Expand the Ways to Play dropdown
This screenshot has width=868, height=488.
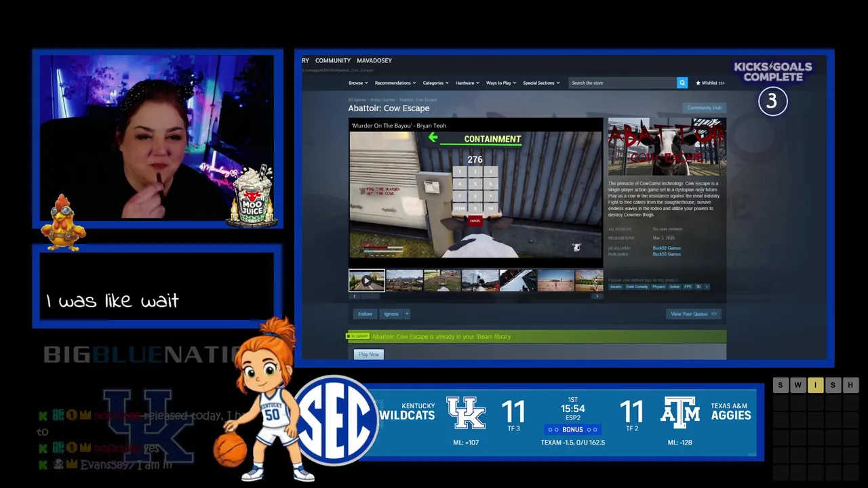[x=501, y=83]
